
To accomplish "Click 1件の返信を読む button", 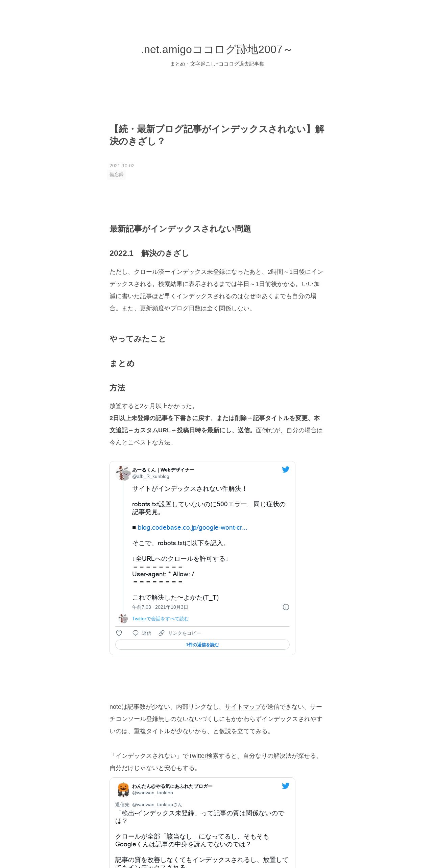I will click(x=202, y=645).
